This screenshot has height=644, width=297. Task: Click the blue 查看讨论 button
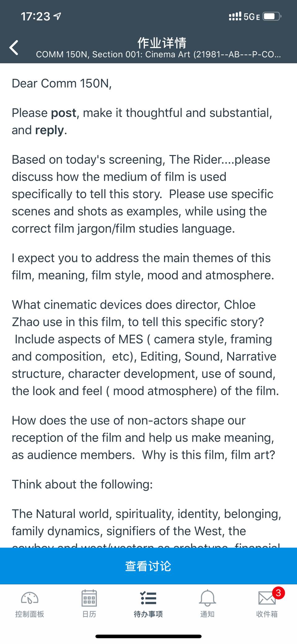[x=148, y=566]
